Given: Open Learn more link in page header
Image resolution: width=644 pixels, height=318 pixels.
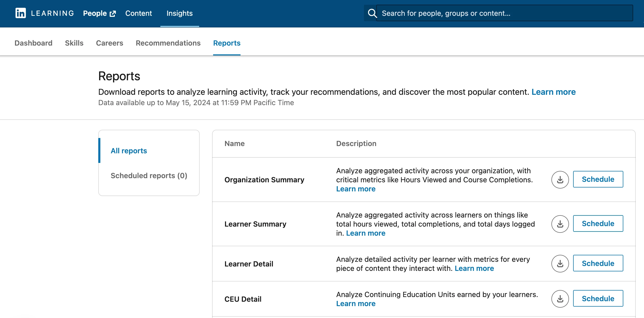Looking at the screenshot, I should pos(553,92).
